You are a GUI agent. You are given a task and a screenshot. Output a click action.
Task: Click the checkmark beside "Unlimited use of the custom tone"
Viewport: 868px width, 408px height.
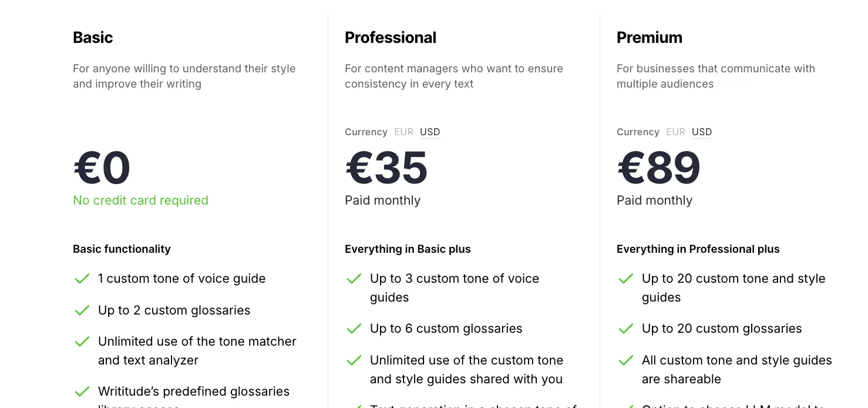pos(354,360)
